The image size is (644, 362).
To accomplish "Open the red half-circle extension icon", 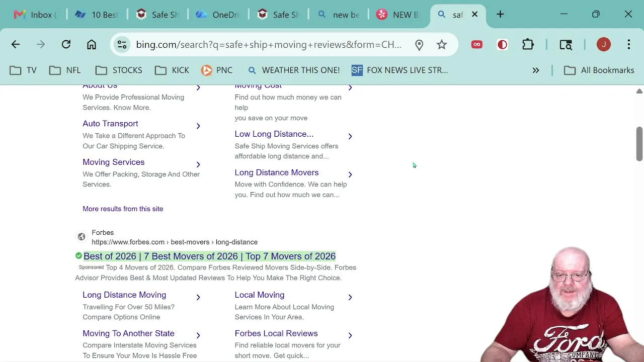I will pos(502,45).
